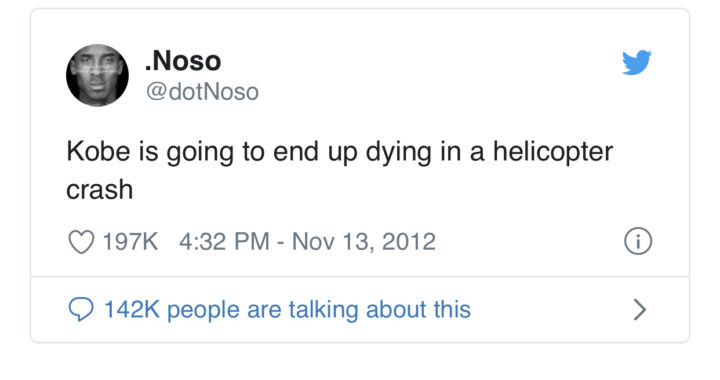The width and height of the screenshot is (720, 380).
Task: Like the tweet with the heart icon
Action: (x=81, y=241)
